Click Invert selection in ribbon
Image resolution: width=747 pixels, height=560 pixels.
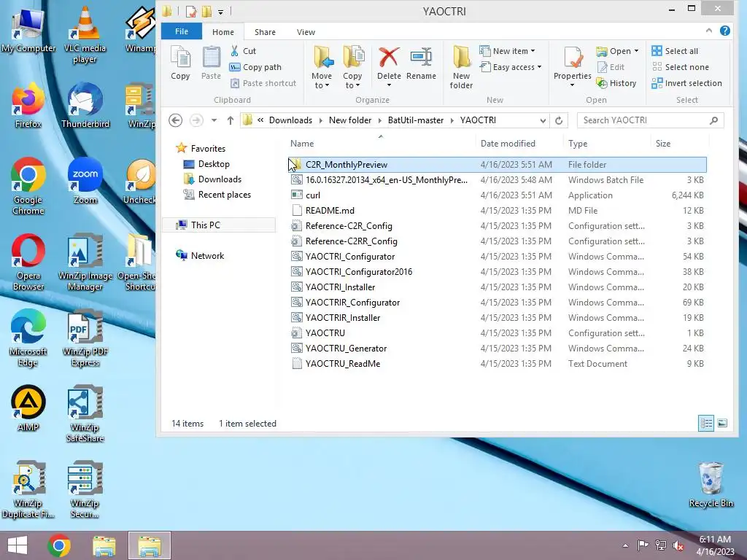(x=687, y=83)
